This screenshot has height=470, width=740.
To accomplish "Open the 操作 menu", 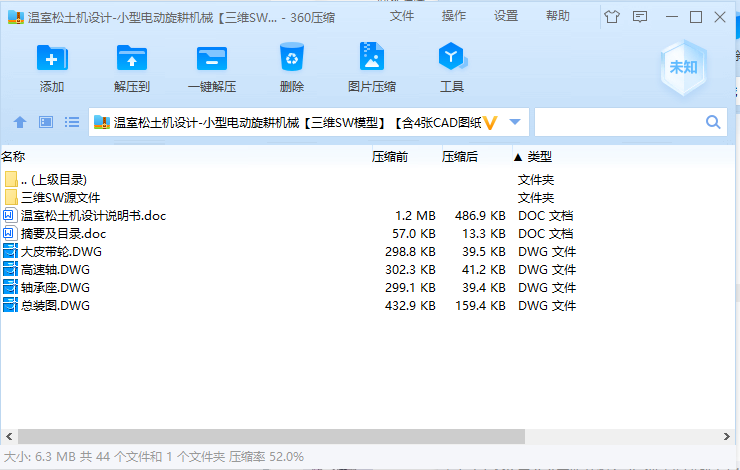I will coord(454,16).
